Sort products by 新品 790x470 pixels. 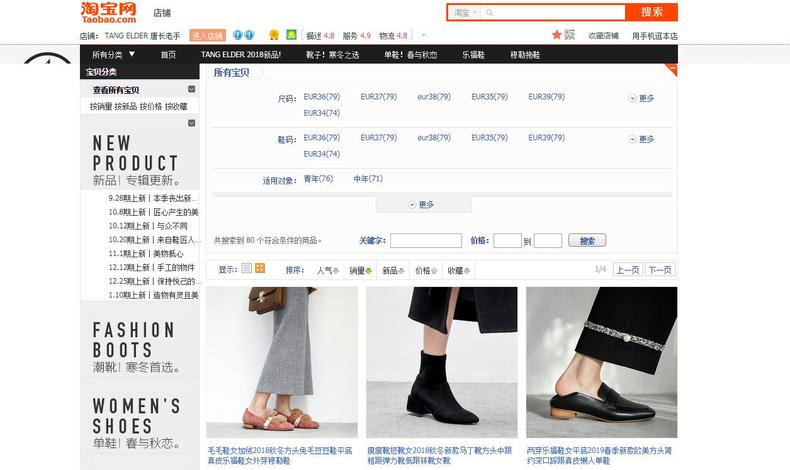click(393, 271)
